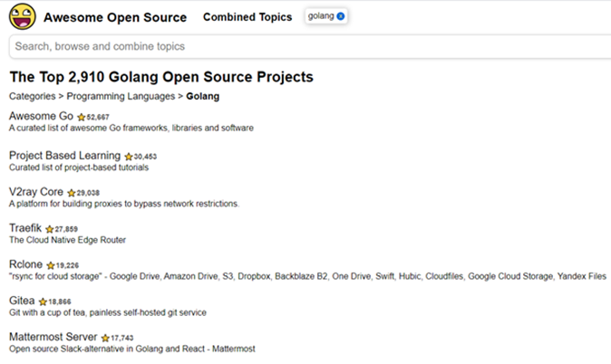
Task: Click the 30,453 star count
Action: coord(145,157)
